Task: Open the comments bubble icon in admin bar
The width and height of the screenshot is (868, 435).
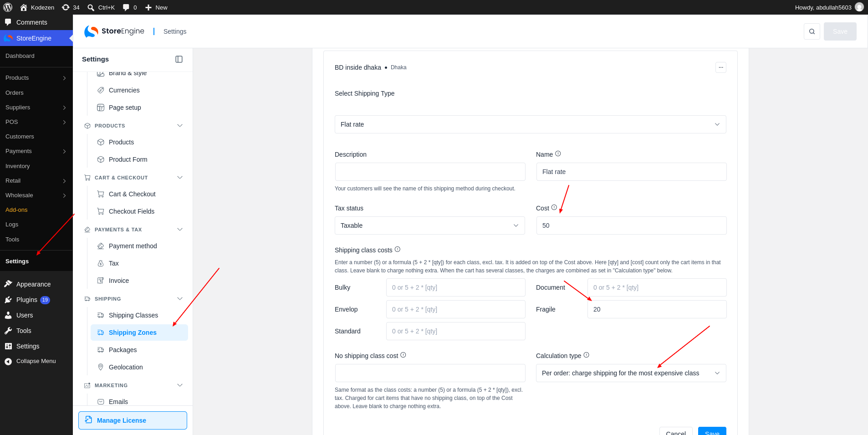Action: pos(126,7)
